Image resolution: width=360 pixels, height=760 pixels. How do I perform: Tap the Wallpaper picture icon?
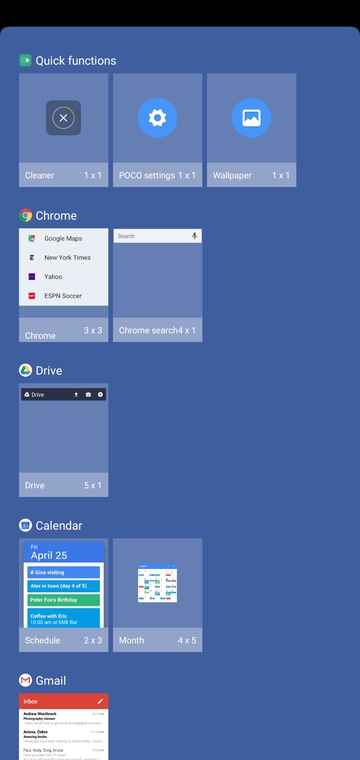click(251, 118)
